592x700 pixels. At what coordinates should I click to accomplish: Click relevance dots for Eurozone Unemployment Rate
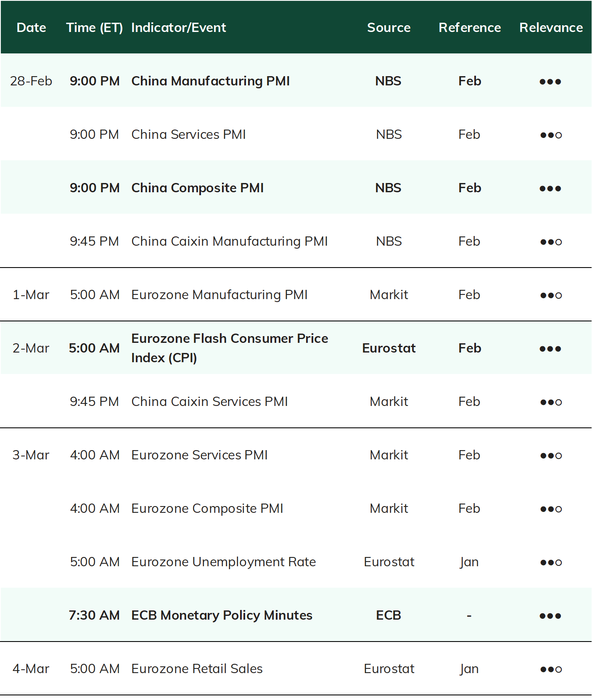(551, 562)
